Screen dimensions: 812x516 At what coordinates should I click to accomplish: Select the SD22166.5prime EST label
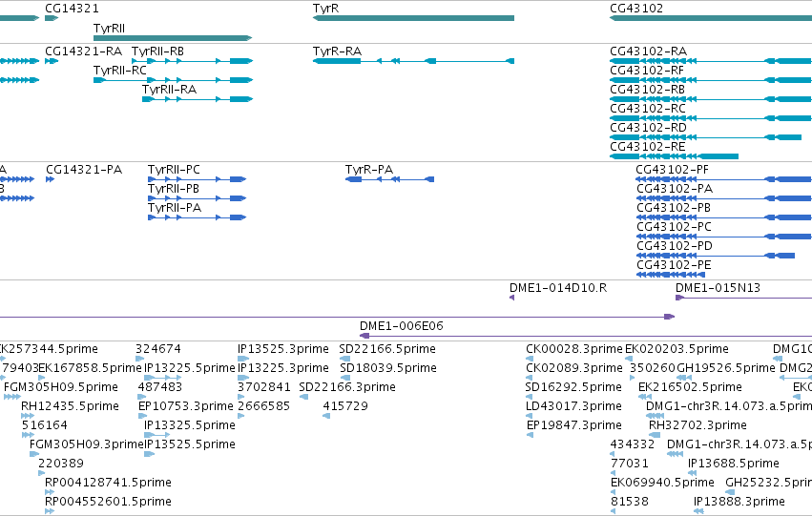pyautogui.click(x=387, y=349)
